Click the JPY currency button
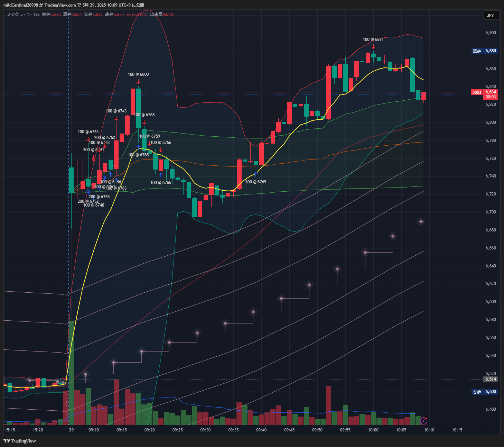This screenshot has width=504, height=447. 491,15
